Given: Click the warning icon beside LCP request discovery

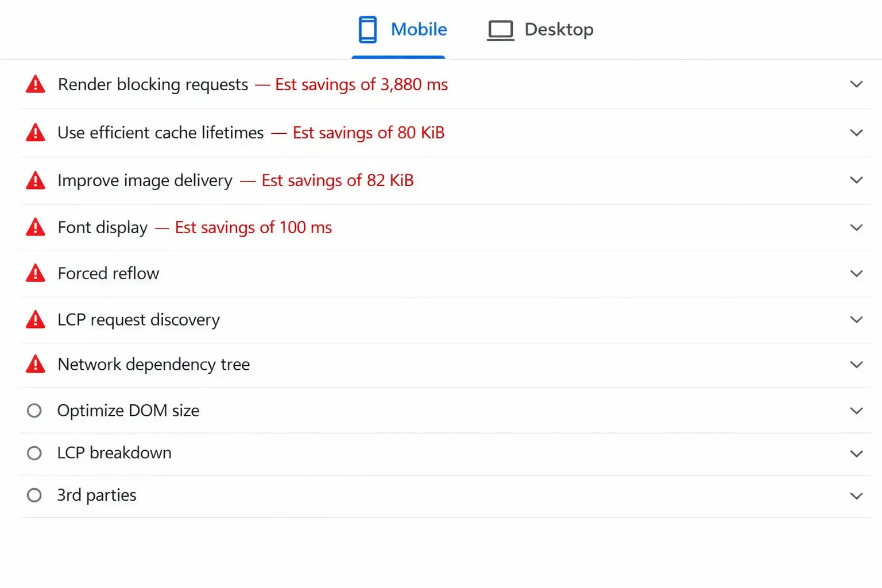Looking at the screenshot, I should click(x=35, y=319).
